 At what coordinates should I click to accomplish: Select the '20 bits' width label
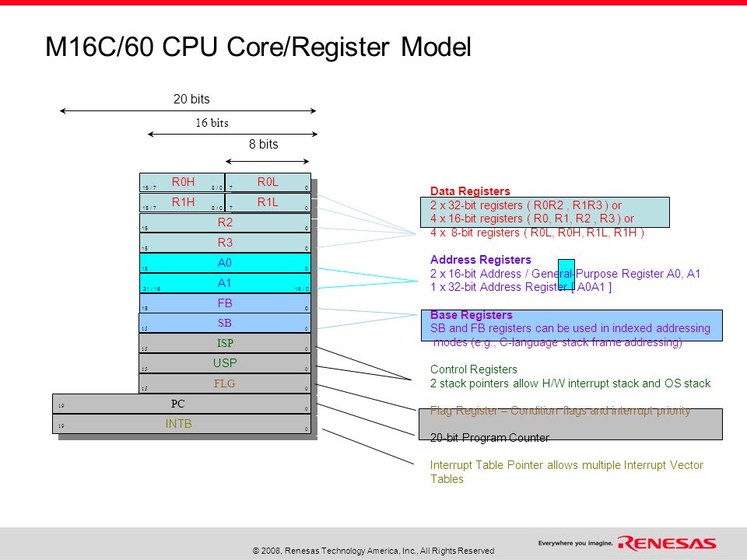[x=191, y=99]
